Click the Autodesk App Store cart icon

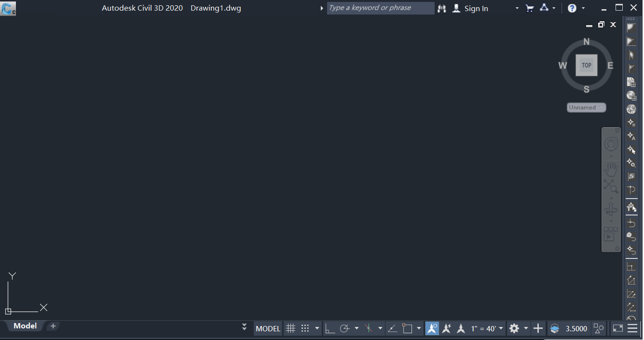(x=530, y=8)
